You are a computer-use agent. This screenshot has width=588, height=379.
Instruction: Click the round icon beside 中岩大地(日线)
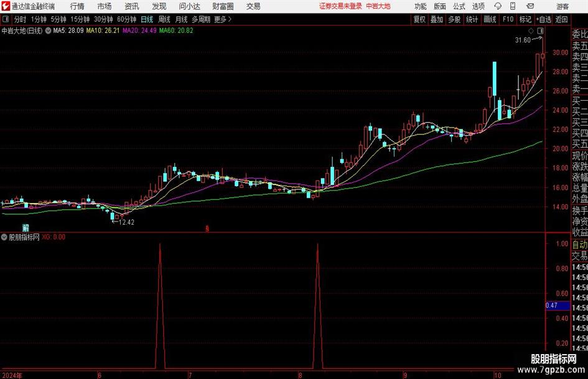point(48,30)
